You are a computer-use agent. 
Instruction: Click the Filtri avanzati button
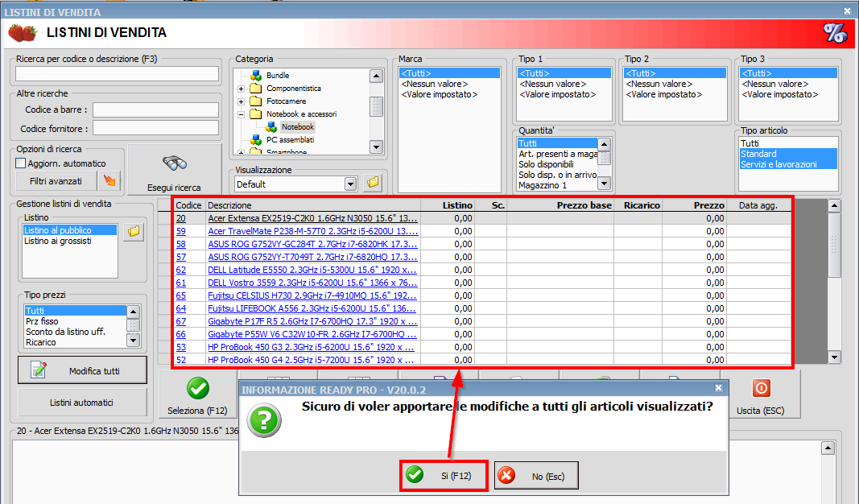click(x=56, y=181)
